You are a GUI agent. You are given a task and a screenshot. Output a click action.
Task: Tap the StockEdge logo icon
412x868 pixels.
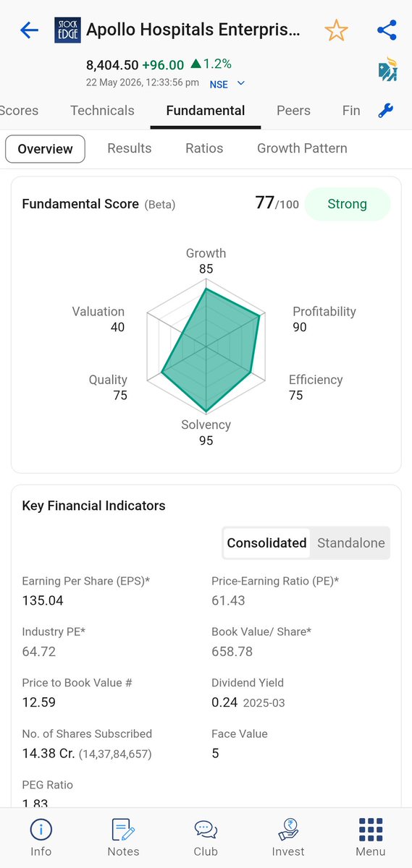tap(68, 30)
